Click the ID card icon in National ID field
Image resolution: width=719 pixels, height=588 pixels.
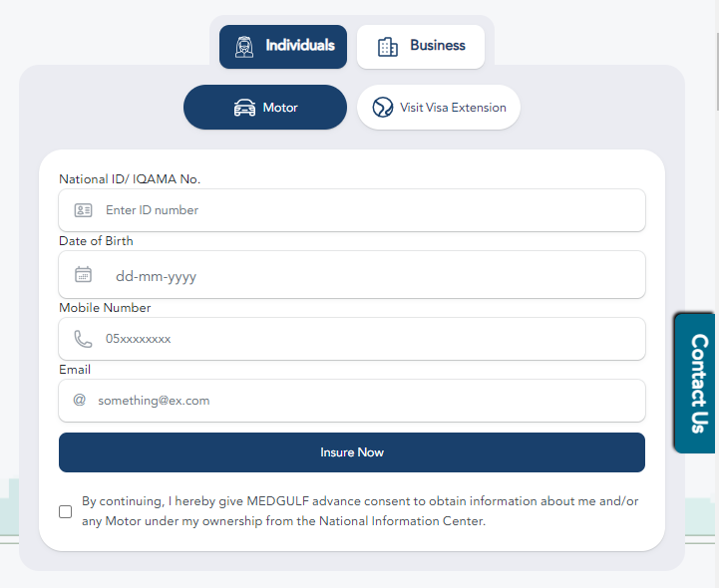[x=83, y=210]
